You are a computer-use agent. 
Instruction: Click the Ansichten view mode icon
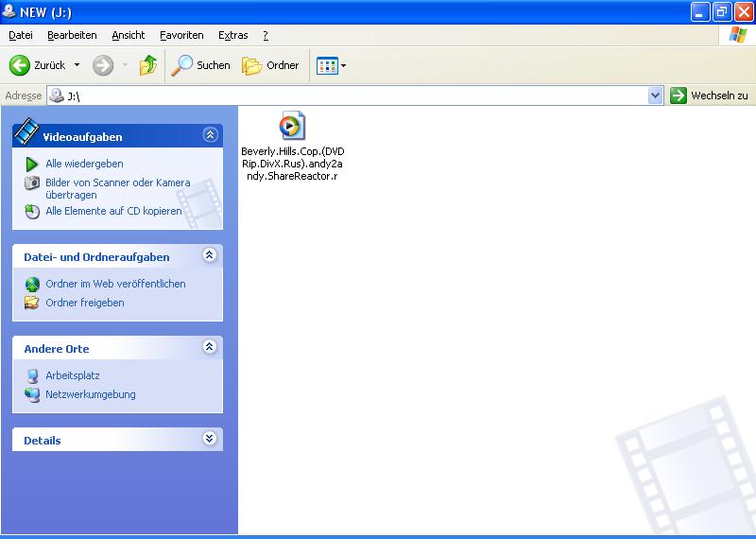tap(327, 65)
